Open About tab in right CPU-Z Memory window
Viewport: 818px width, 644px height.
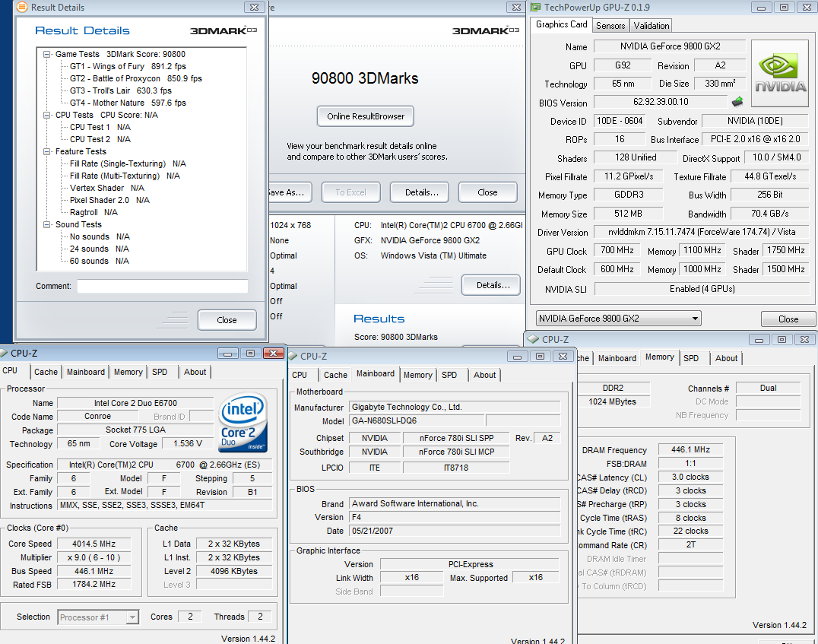click(726, 359)
